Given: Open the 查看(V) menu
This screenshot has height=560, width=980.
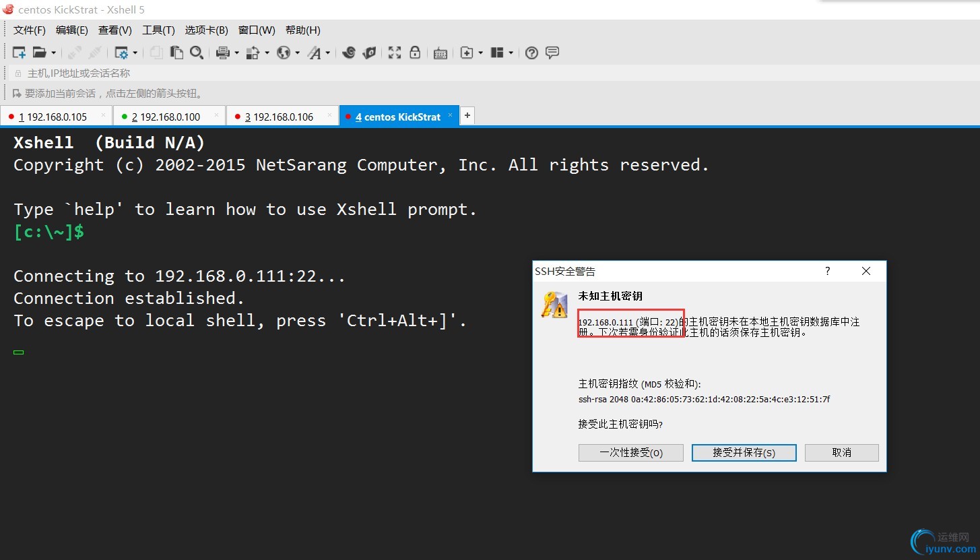Looking at the screenshot, I should coord(115,30).
